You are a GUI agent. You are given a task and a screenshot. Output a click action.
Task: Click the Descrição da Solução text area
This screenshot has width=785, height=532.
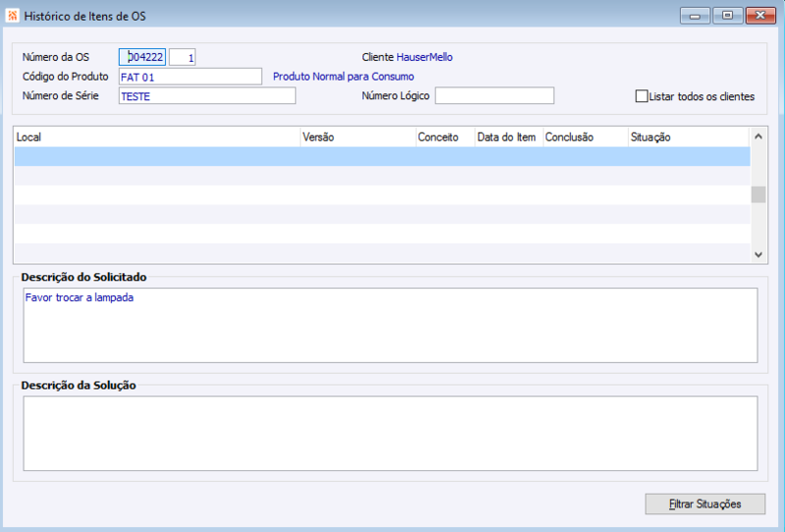391,433
